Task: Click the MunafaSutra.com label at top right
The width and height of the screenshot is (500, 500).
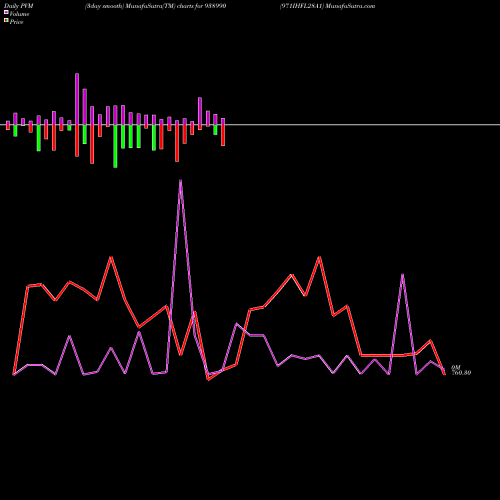Action: click(350, 6)
